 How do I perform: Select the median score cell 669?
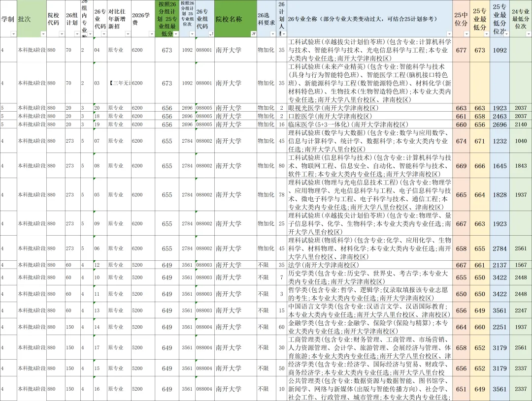[461, 166]
